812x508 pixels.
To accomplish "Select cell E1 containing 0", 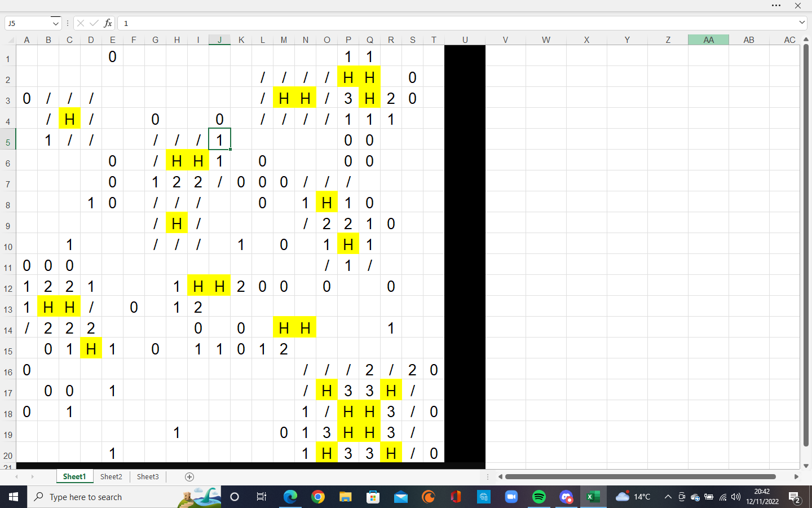I will pos(112,56).
